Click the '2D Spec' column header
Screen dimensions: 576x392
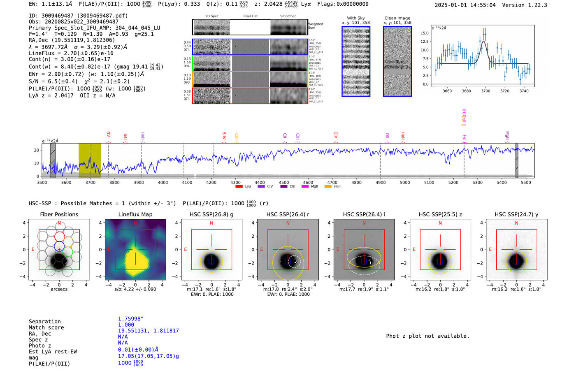click(212, 16)
